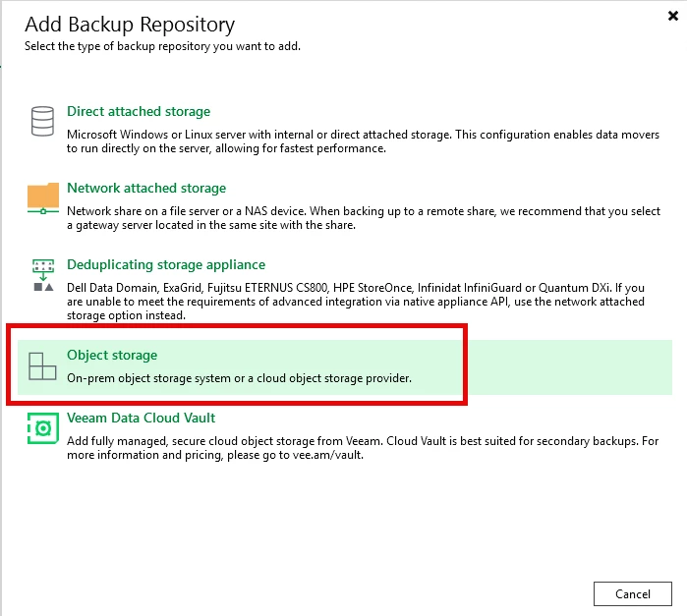Open Deduplicating storage appliance option
Viewport: 687px width, 616px height.
[166, 264]
